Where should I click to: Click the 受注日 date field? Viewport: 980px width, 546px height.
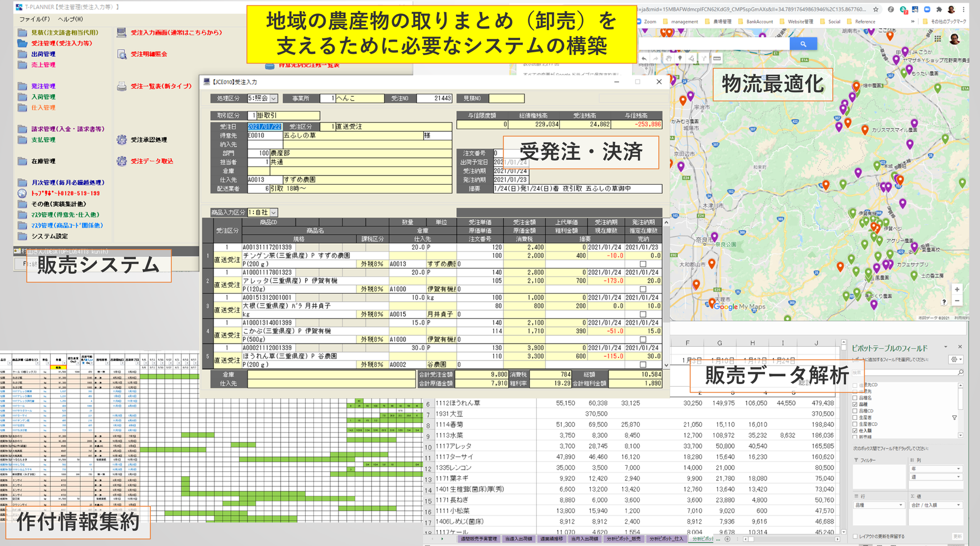(264, 127)
